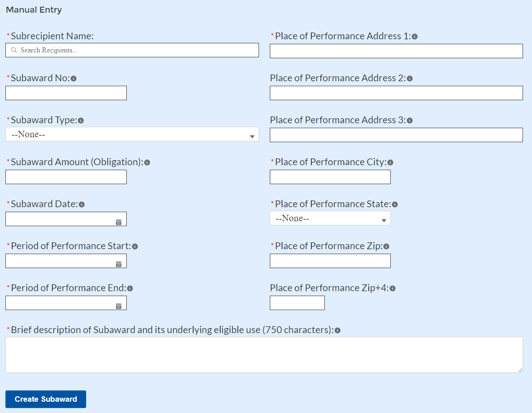Open Place of Performance State dropdown
Image resolution: width=532 pixels, height=413 pixels.
point(330,218)
